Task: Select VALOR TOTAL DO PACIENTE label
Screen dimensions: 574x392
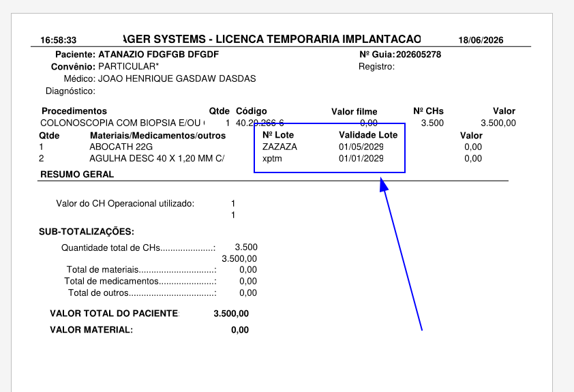Action: [115, 314]
